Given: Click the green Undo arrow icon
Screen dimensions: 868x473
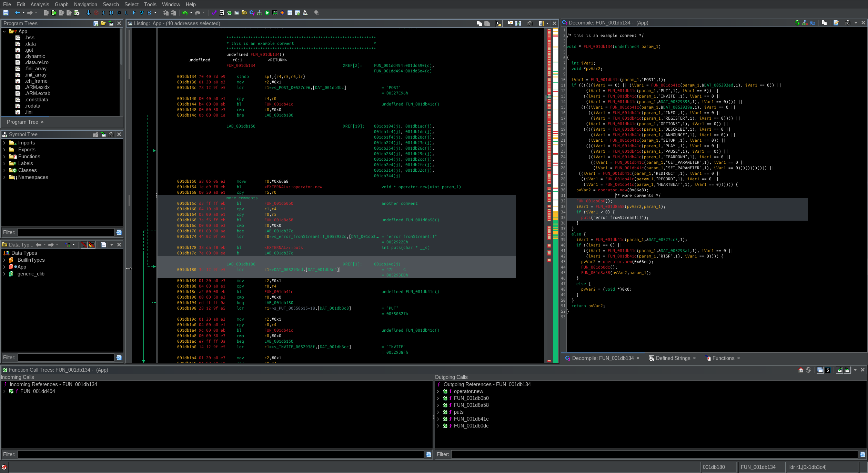Looking at the screenshot, I should (185, 13).
